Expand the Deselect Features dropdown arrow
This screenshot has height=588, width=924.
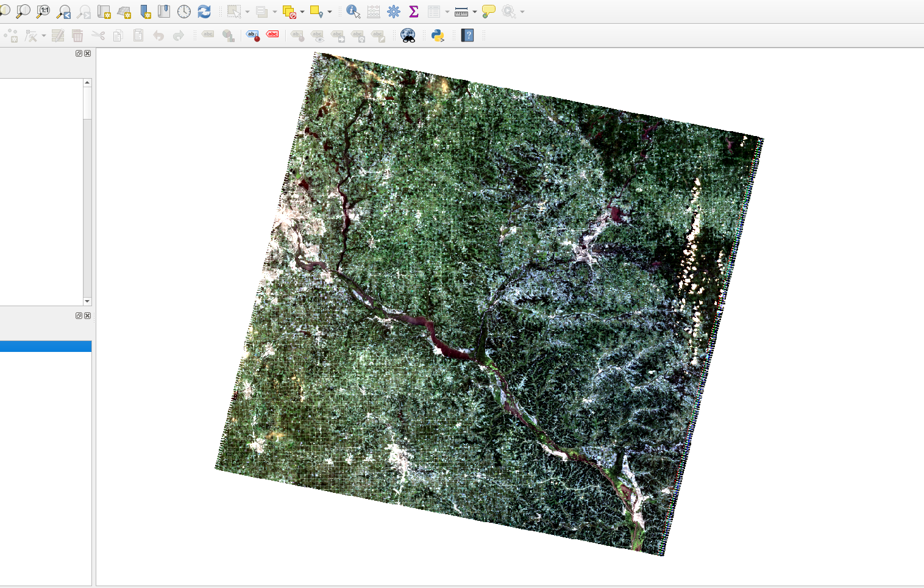(302, 12)
